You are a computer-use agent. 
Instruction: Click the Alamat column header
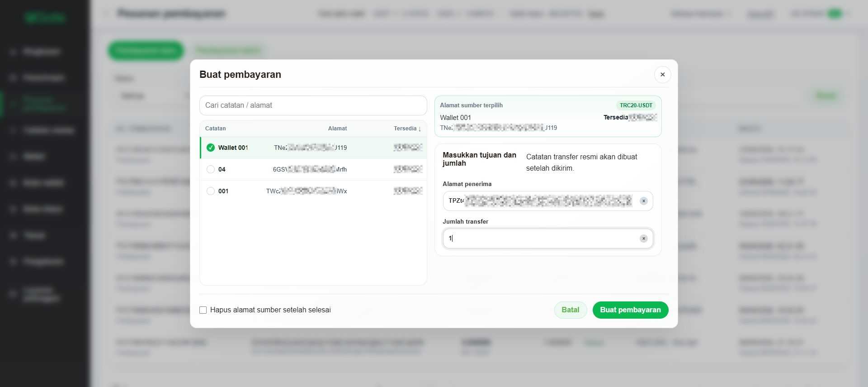point(337,129)
